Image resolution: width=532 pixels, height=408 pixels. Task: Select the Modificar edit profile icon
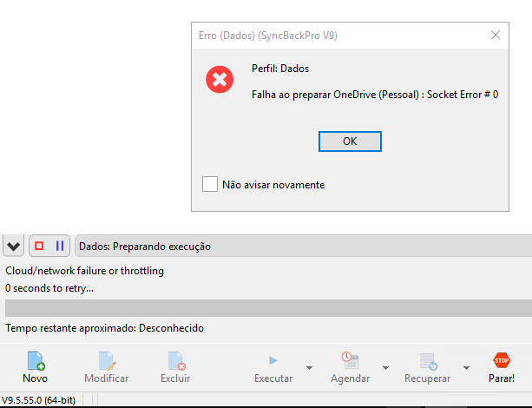[108, 361]
